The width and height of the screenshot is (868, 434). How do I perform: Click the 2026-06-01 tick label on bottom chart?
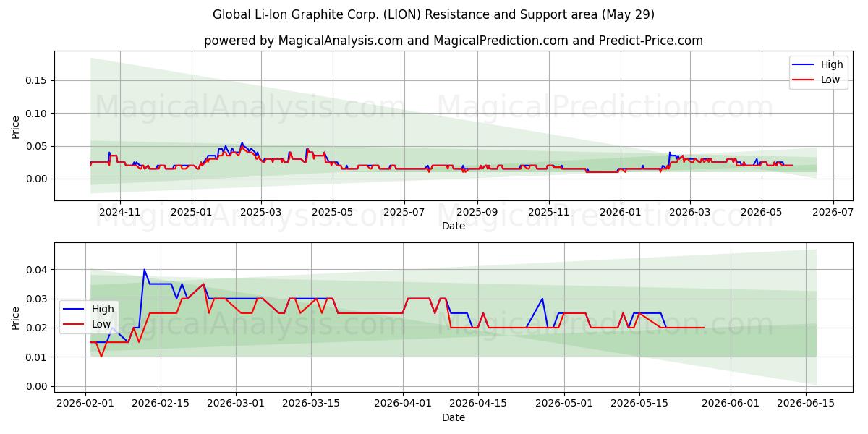pos(731,404)
